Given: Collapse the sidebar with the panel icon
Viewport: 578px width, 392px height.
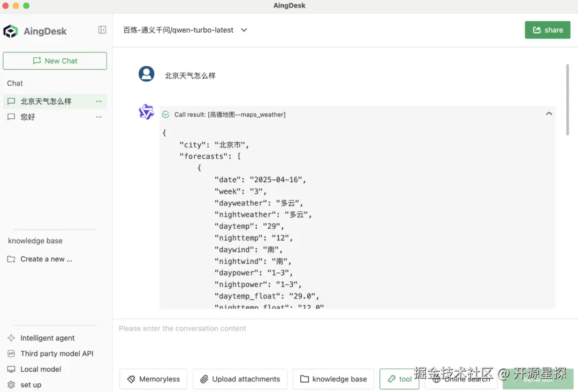Looking at the screenshot, I should tap(102, 30).
